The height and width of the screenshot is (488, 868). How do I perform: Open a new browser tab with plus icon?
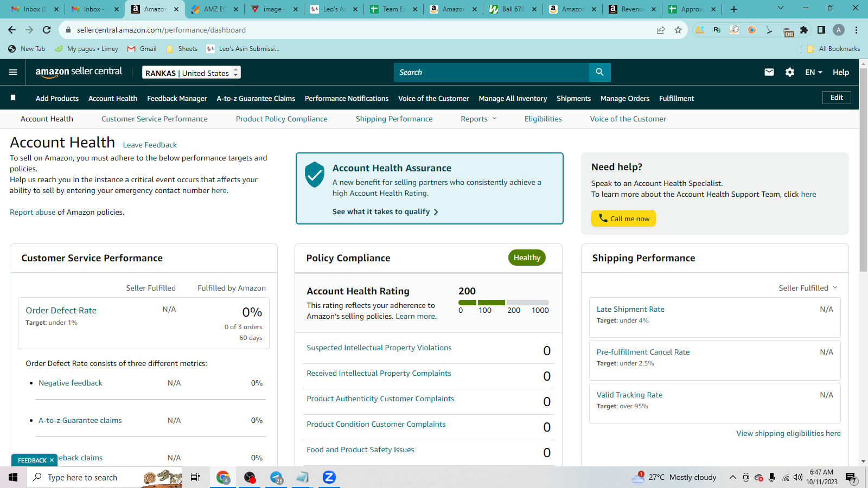coord(734,9)
